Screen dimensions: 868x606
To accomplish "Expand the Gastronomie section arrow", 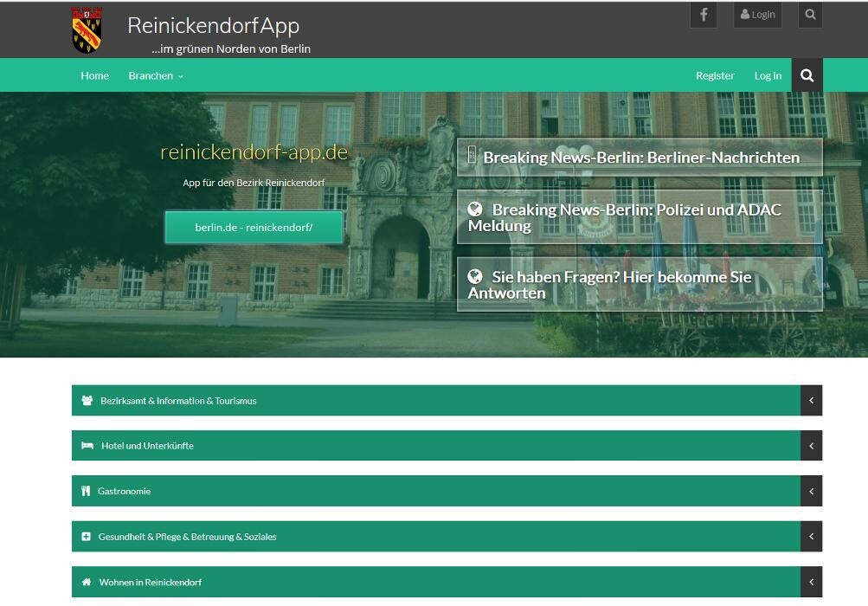I will click(811, 491).
